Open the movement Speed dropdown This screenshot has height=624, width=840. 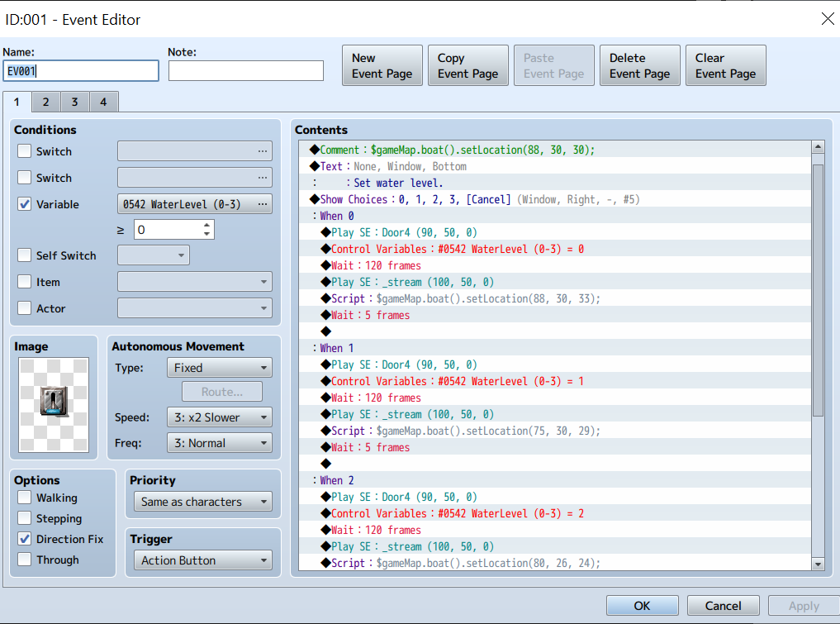219,417
